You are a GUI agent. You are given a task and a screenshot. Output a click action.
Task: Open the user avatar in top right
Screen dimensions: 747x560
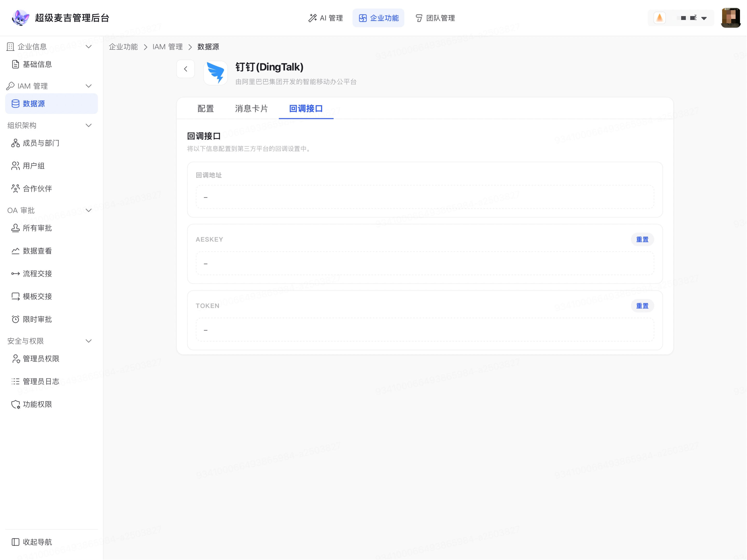[731, 18]
